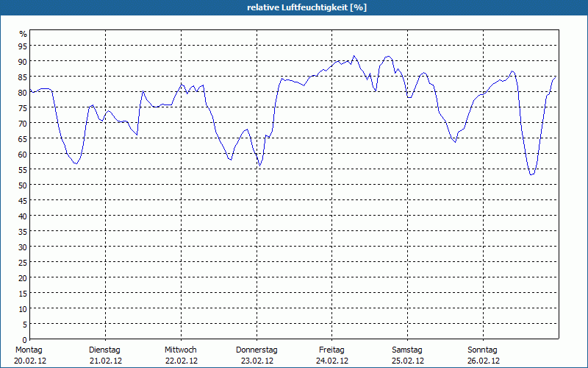Click the title 'relative Luftfeuchtigkeit [%]'

point(306,7)
